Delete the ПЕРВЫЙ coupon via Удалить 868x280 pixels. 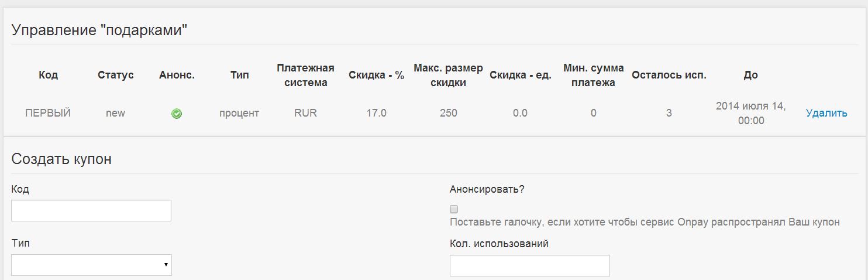tap(826, 113)
